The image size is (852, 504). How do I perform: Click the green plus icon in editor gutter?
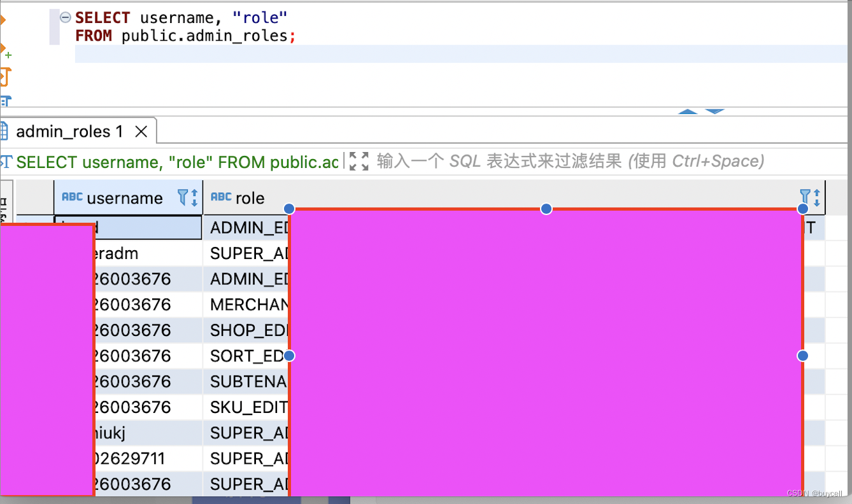click(8, 55)
